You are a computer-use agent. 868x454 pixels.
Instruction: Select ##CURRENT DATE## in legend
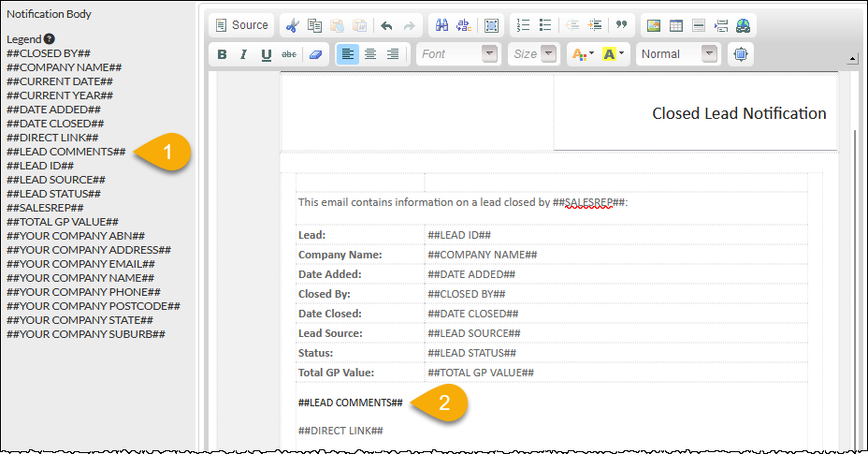60,81
